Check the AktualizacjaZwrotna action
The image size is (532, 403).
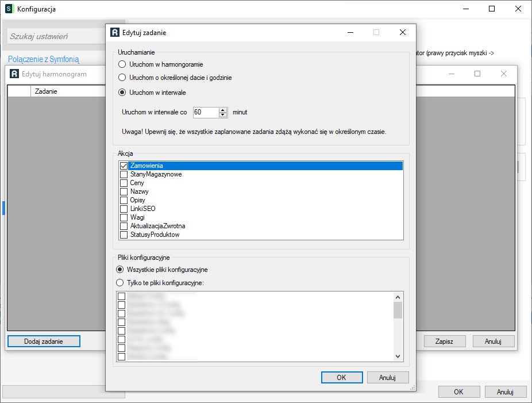(124, 226)
